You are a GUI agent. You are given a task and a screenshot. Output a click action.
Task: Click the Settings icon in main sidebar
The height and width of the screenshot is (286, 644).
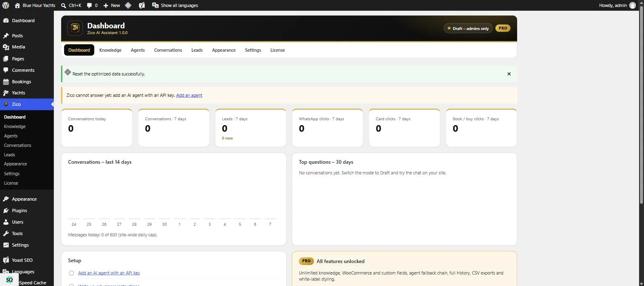(x=6, y=245)
